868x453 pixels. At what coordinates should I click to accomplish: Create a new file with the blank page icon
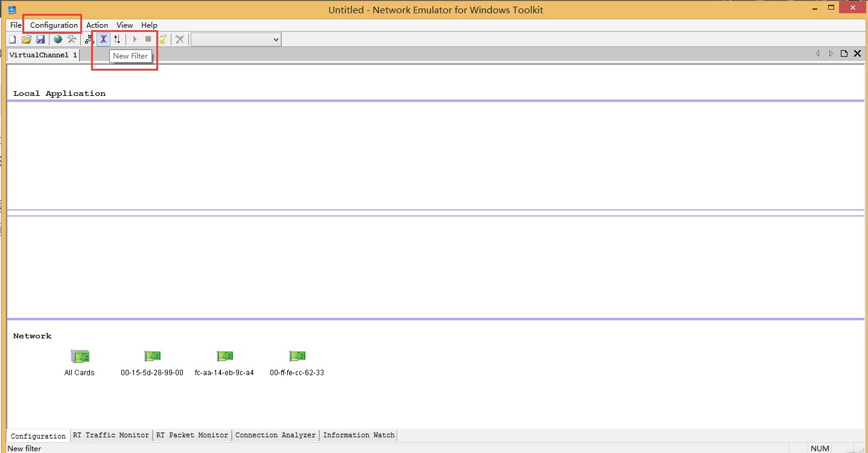(12, 39)
